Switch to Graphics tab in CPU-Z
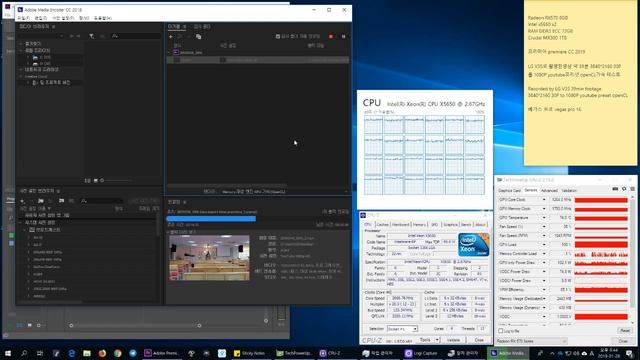Screen dimensions: 640x360 click(451, 224)
